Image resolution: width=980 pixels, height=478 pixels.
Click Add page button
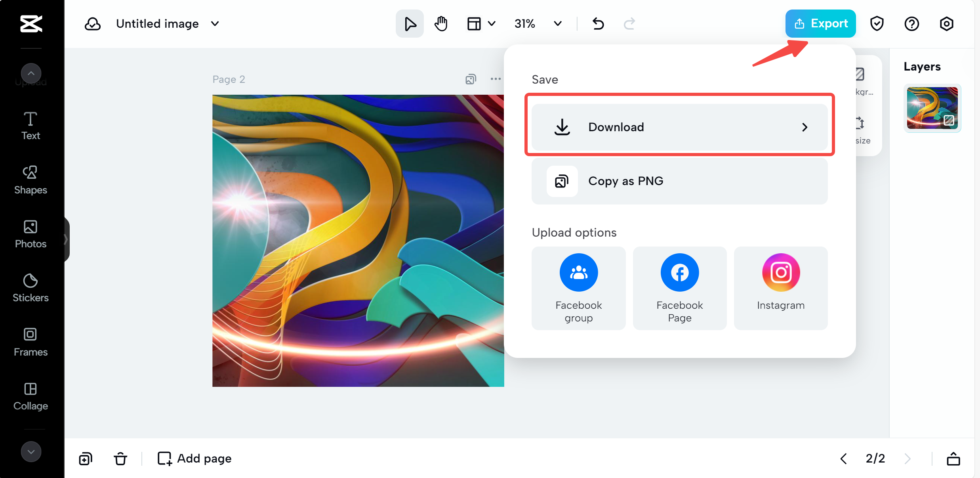click(x=194, y=459)
